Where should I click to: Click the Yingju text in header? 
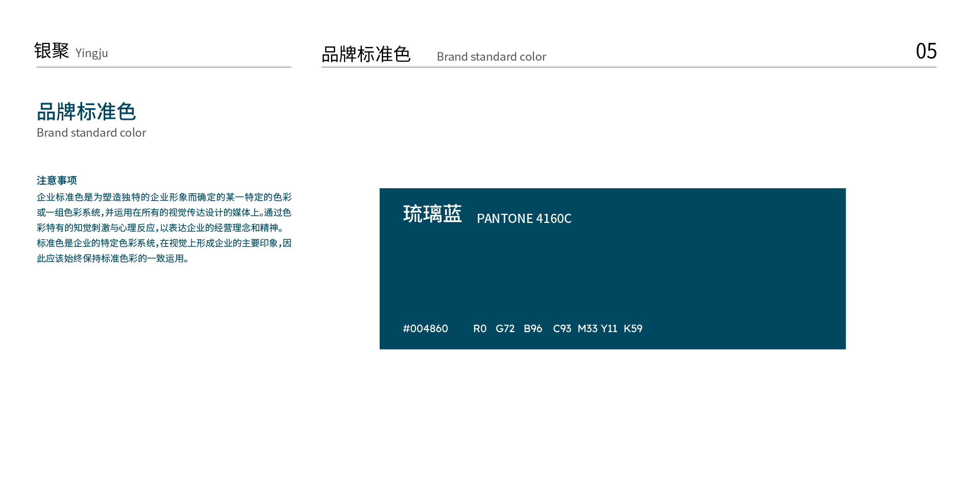click(92, 53)
